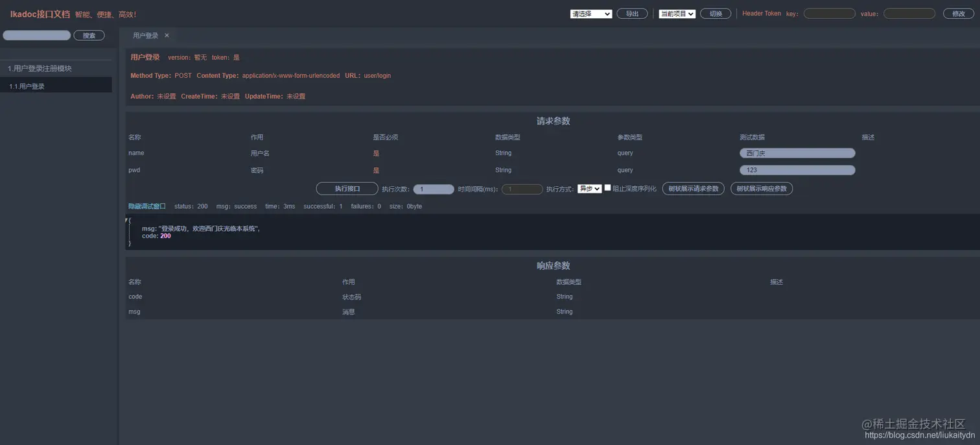Screen dimensions: 980x445
Task: Click the Method Type value POST
Action: [183, 76]
